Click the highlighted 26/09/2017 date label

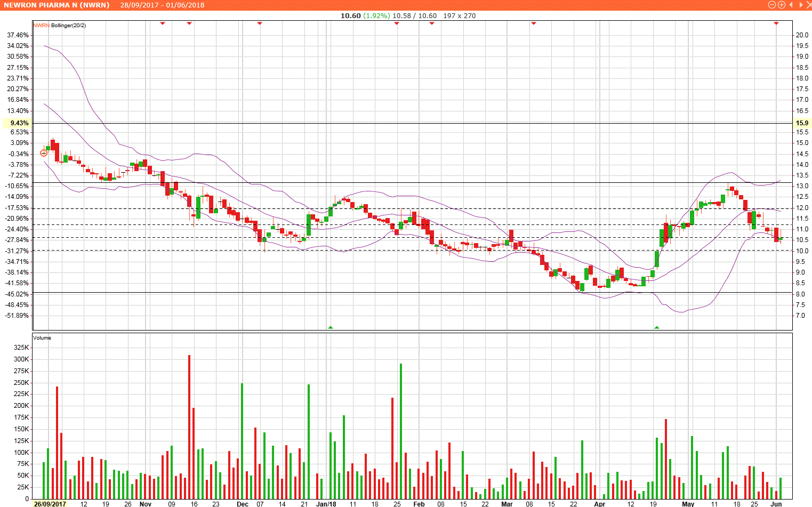(50, 503)
